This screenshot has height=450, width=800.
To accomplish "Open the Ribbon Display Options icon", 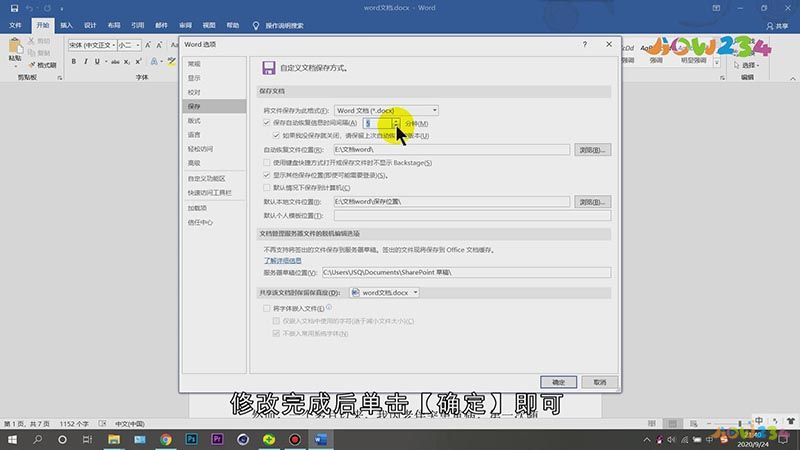I will pyautogui.click(x=716, y=8).
